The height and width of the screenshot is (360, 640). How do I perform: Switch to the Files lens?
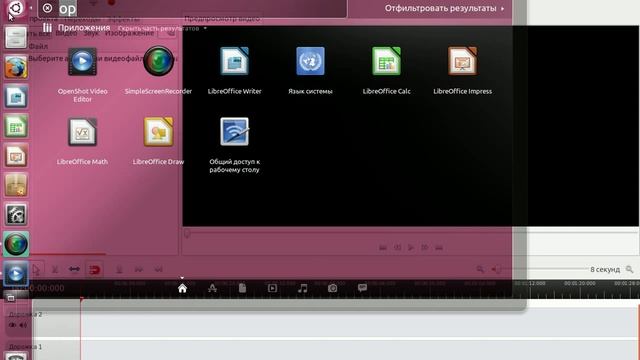[242, 288]
